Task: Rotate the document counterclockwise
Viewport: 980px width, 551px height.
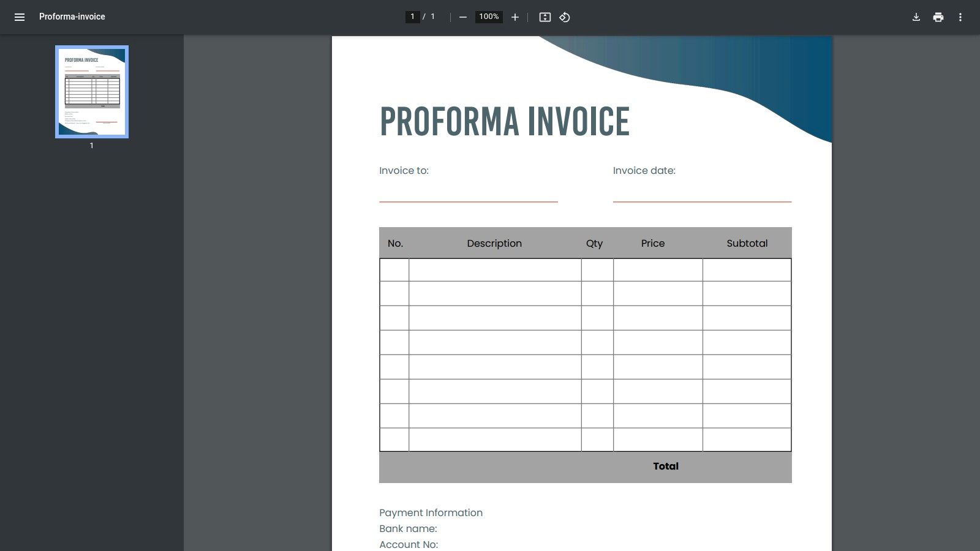Action: pyautogui.click(x=563, y=17)
